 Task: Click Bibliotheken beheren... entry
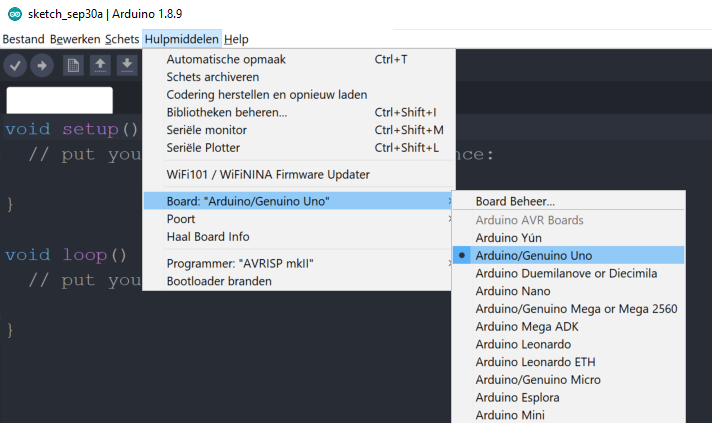[227, 112]
